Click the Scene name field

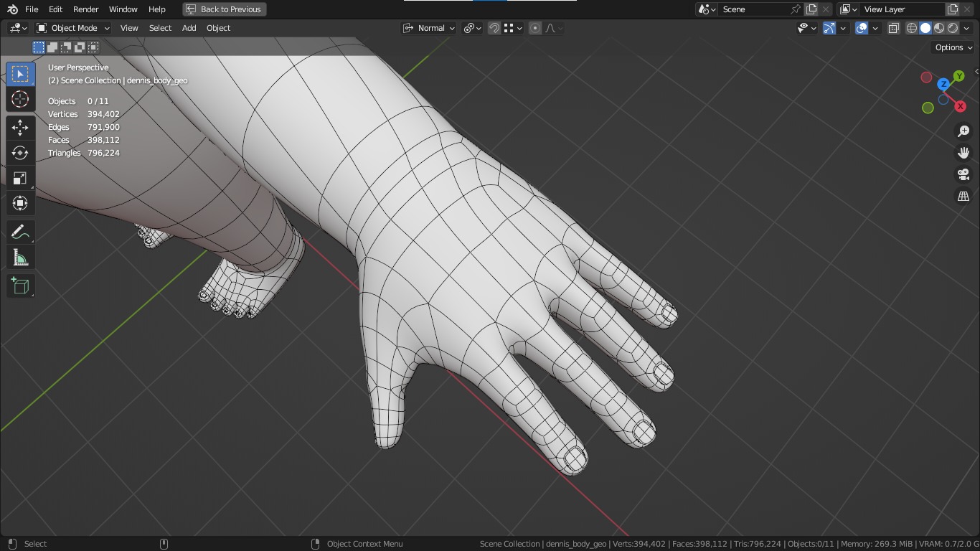[x=753, y=9]
